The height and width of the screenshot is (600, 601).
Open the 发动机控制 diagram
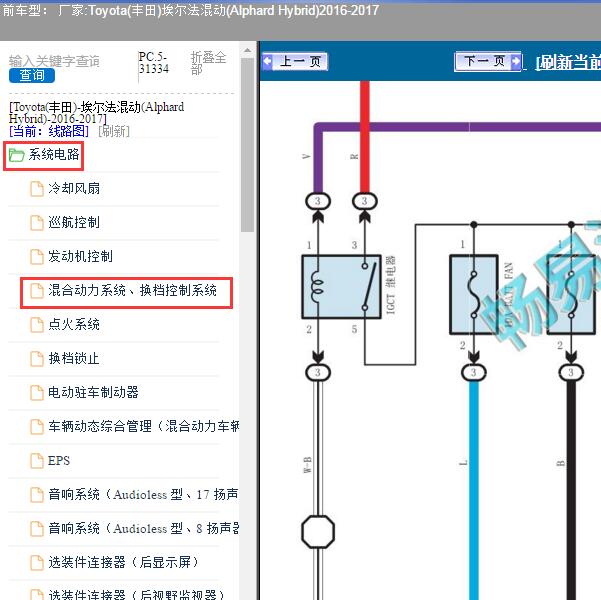pyautogui.click(x=80, y=256)
